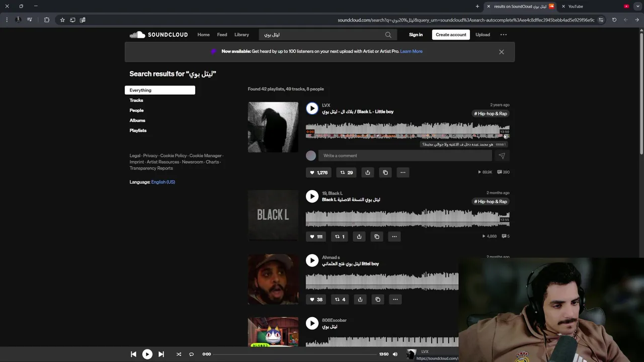Open the Chrome three-dot menu
Viewport: 644px width, 362px height.
[x=7, y=20]
